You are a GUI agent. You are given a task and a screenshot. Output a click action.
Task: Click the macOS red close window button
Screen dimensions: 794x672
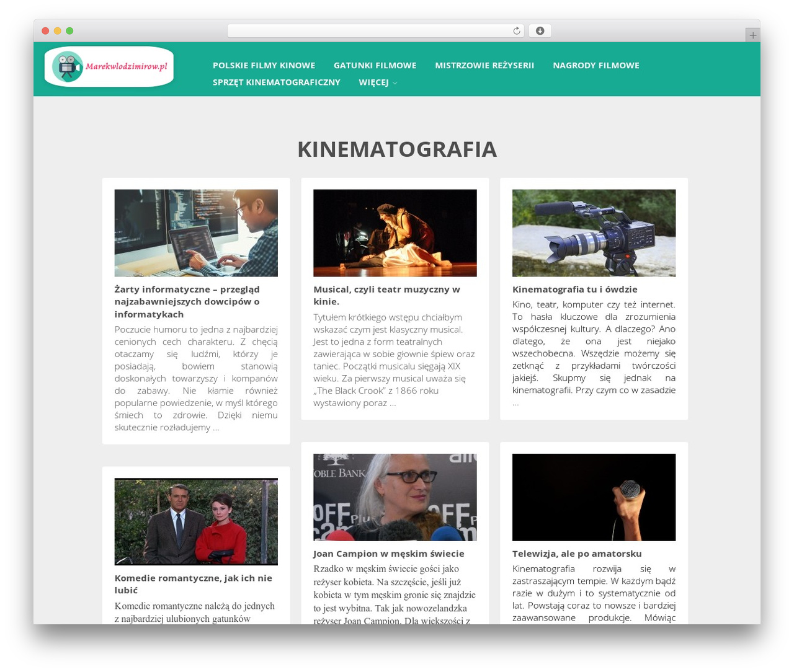click(x=45, y=31)
